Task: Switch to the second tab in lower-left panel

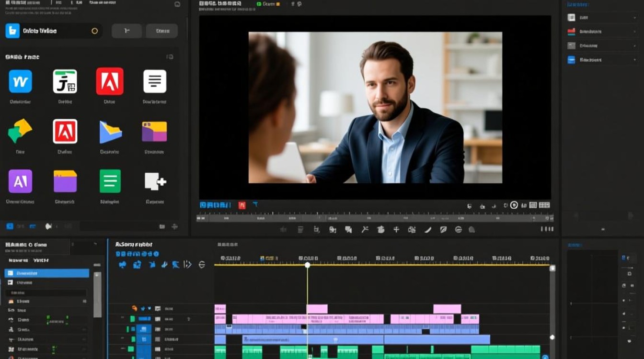Action: pyautogui.click(x=41, y=260)
